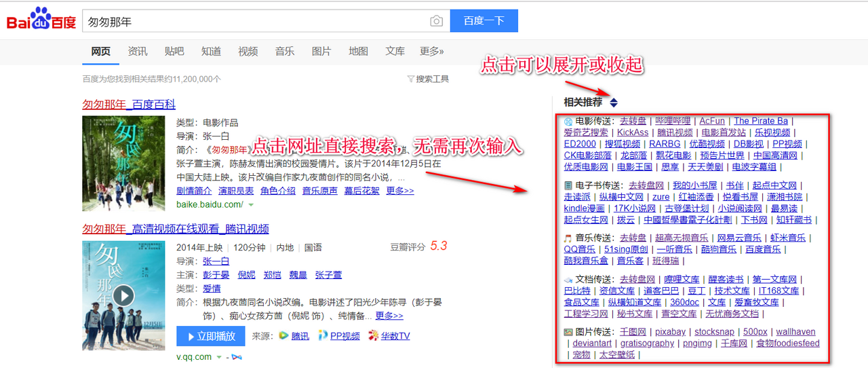Open 匆匆那年_高清视频在线观看_腾讯视频 title
The width and height of the screenshot is (868, 368).
pyautogui.click(x=176, y=229)
